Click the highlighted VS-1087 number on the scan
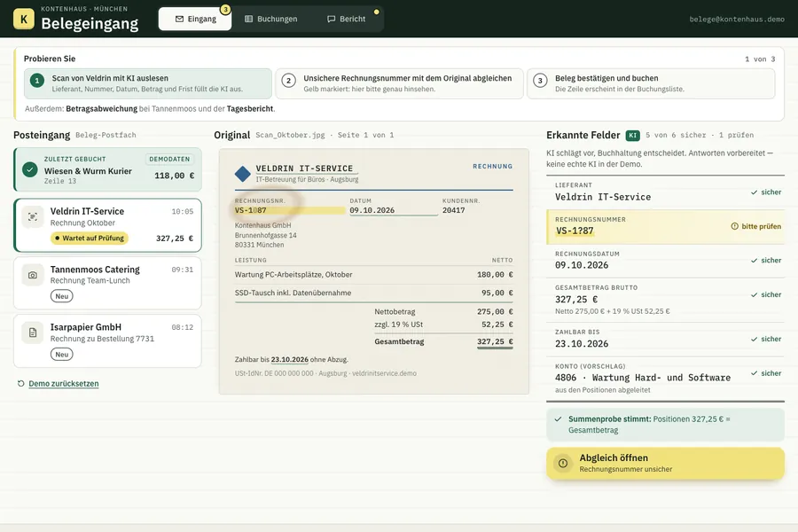This screenshot has width=798, height=532. pos(250,210)
